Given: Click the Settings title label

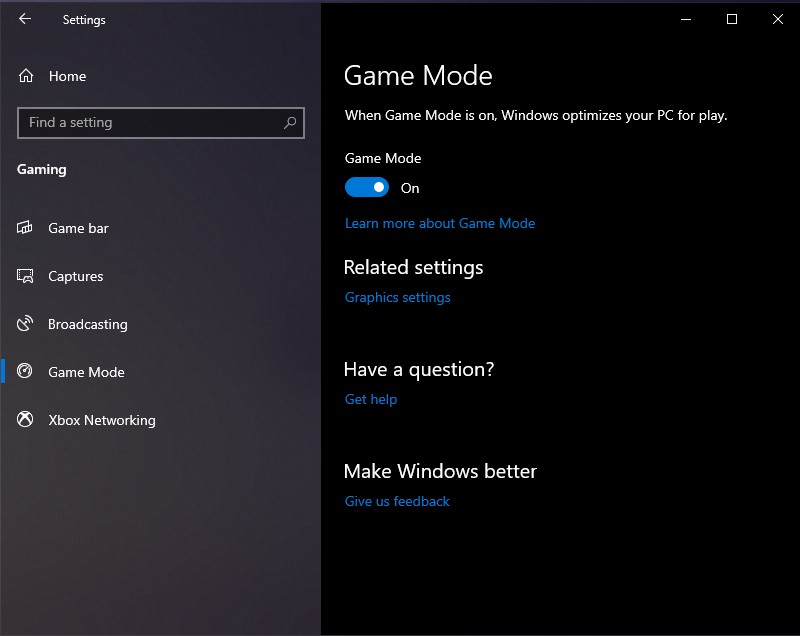Looking at the screenshot, I should point(84,19).
